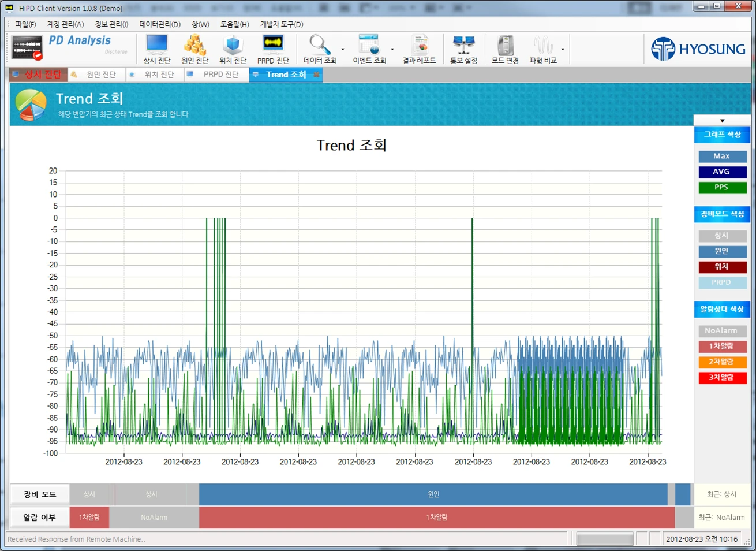The height and width of the screenshot is (551, 756).
Task: Open the PRPD 진단 toolbar icon
Action: [x=273, y=49]
